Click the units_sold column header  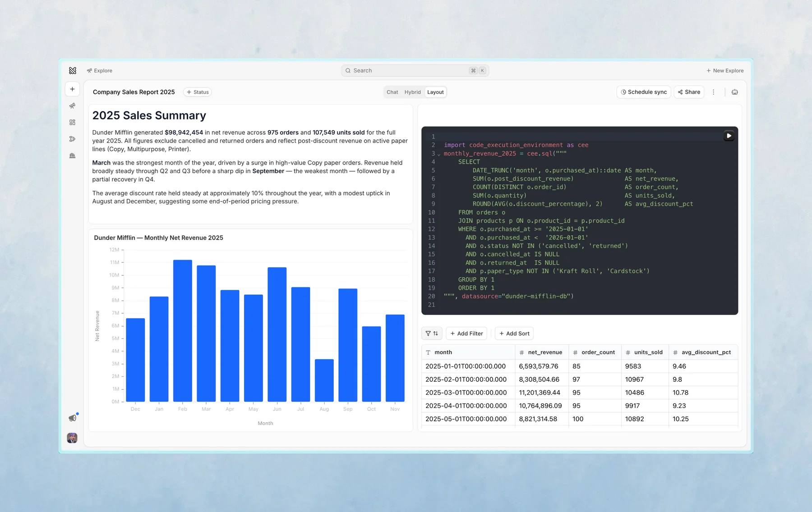[645, 352]
